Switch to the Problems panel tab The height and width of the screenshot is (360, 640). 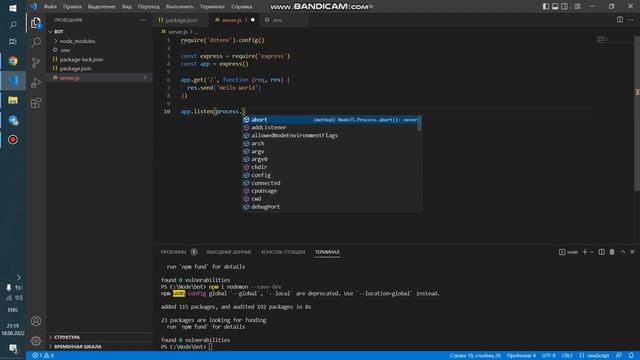(x=173, y=252)
